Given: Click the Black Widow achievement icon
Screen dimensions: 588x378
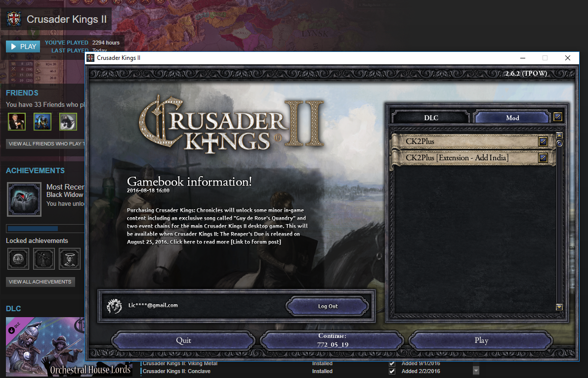Looking at the screenshot, I should pos(24,199).
